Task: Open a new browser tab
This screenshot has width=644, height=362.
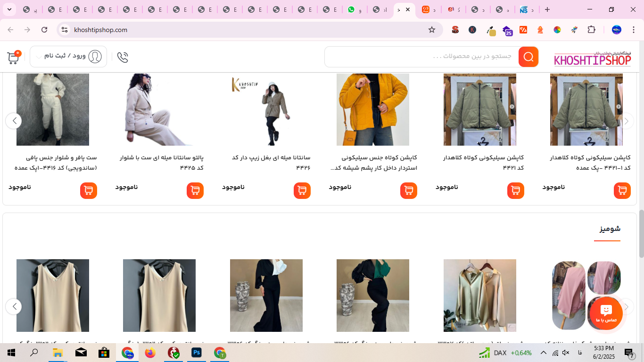Action: [547, 9]
